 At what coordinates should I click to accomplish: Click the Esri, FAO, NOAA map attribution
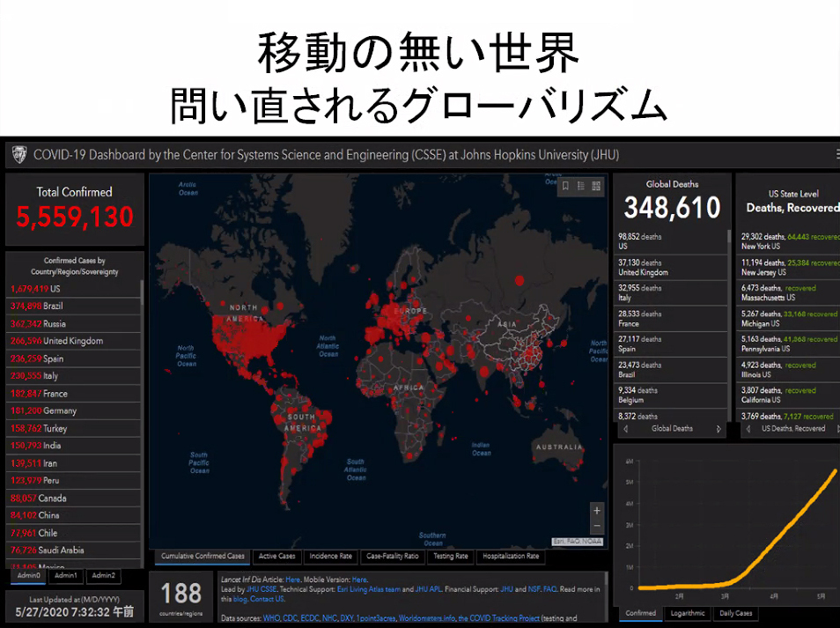coord(578,542)
